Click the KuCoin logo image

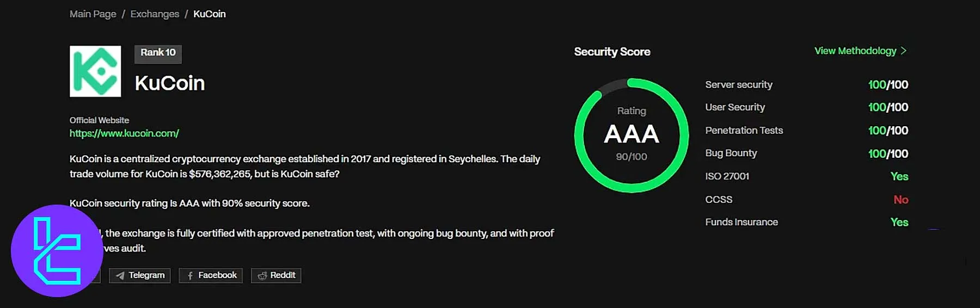[95, 71]
